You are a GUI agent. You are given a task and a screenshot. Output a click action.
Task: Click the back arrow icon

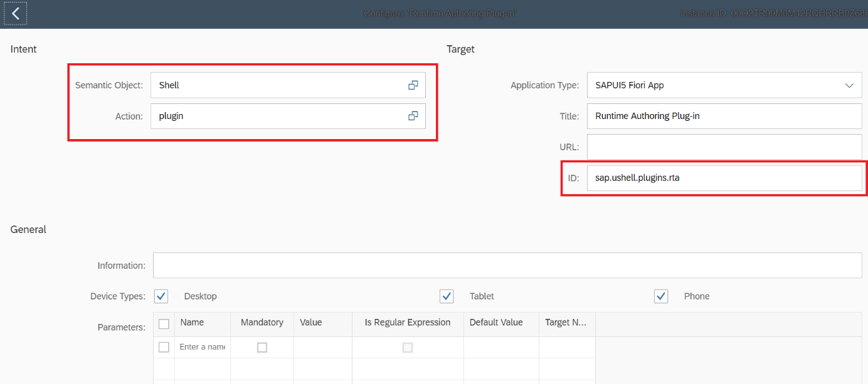[16, 13]
